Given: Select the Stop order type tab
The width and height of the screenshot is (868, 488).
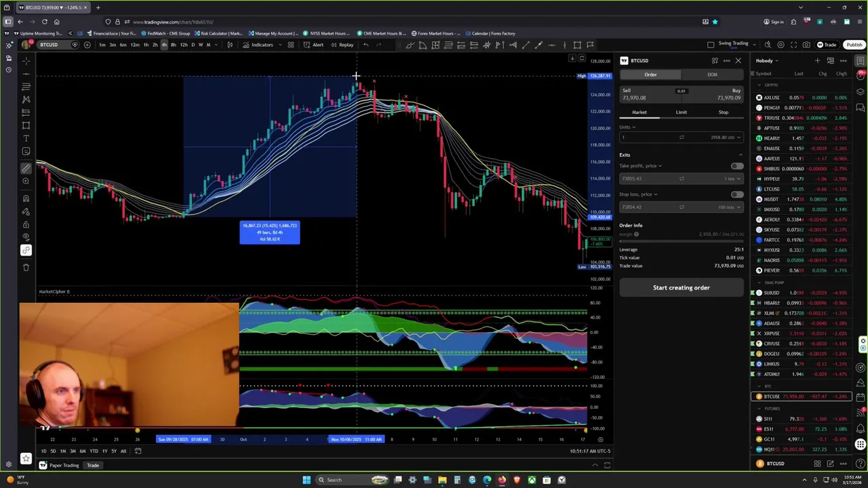Looking at the screenshot, I should [x=723, y=113].
